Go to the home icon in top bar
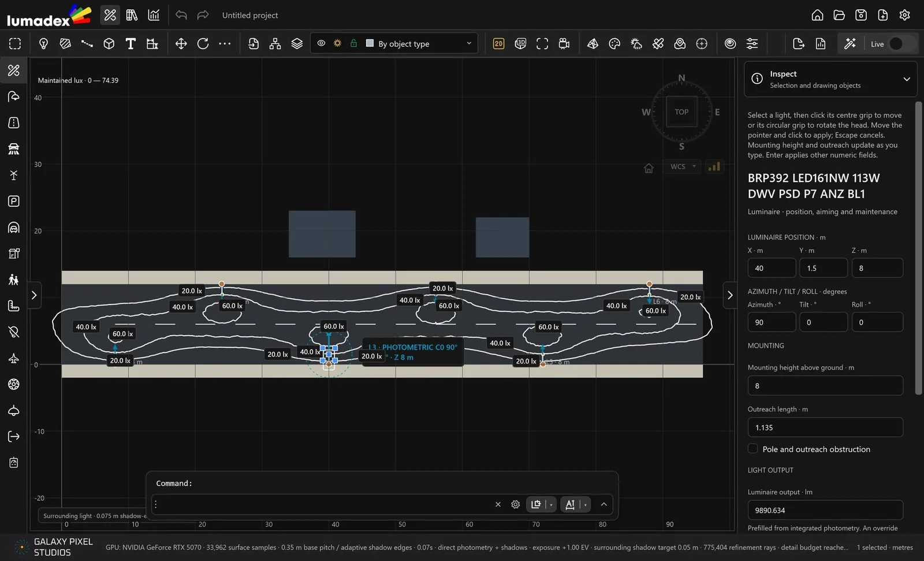The width and height of the screenshot is (924, 561). [x=817, y=15]
